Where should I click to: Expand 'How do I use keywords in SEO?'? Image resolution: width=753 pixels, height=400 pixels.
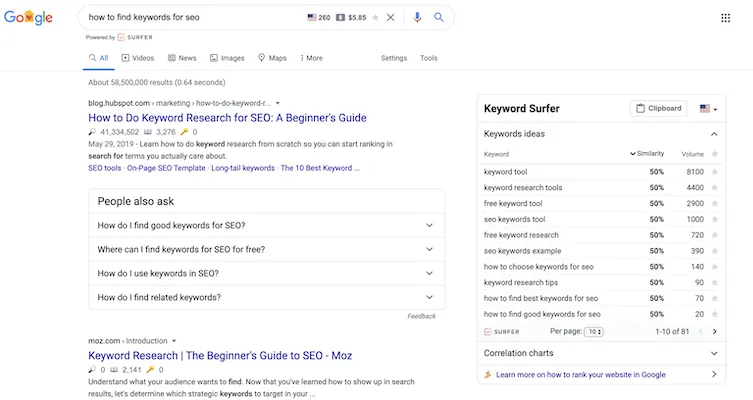coord(267,273)
